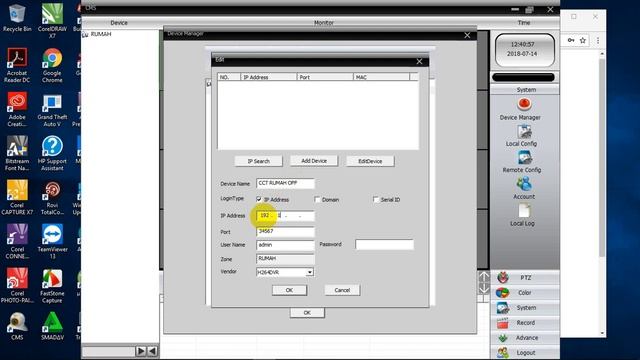Select the RUMAH zone in device tree
Image resolution: width=640 pixels, height=360 pixels.
click(x=101, y=34)
